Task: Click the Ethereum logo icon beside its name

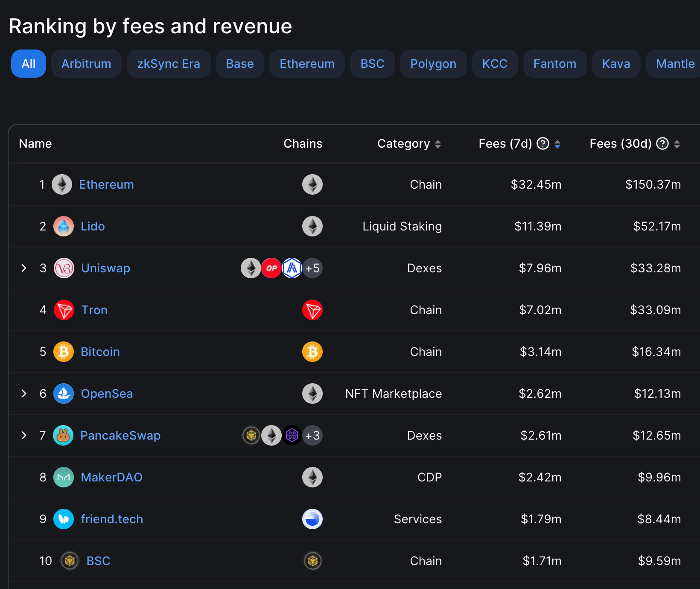Action: pyautogui.click(x=62, y=184)
